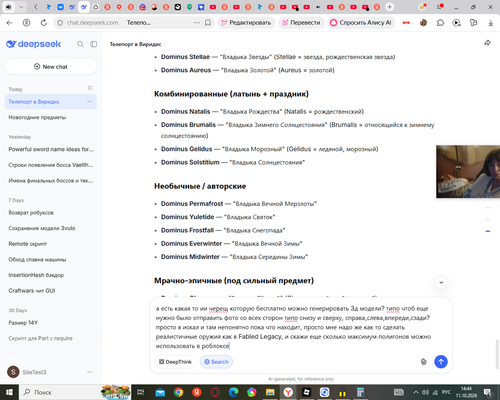Bookmark this page via the address bar icon

coord(208,23)
